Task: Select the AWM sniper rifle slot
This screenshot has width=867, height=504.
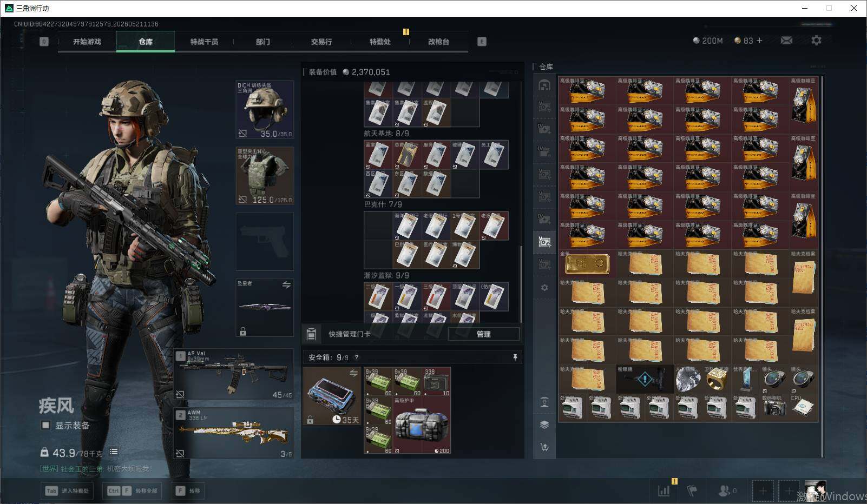Action: coord(234,433)
